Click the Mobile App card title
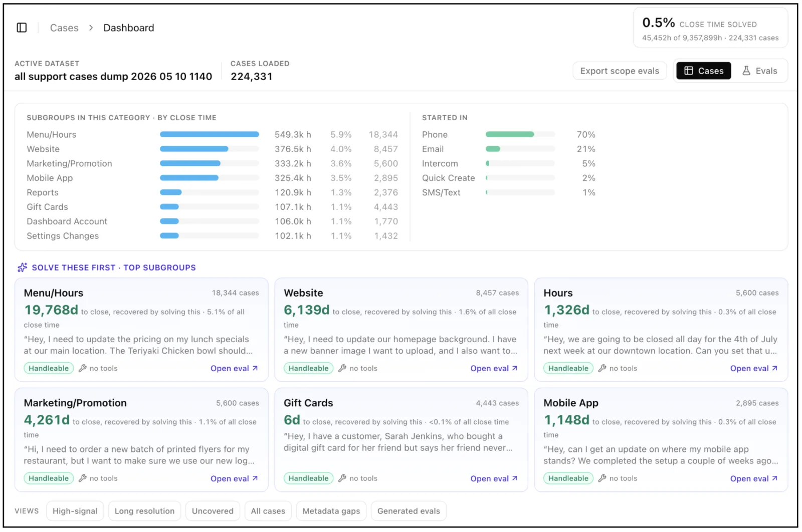Screen dimensions: 802x532 pos(571,403)
